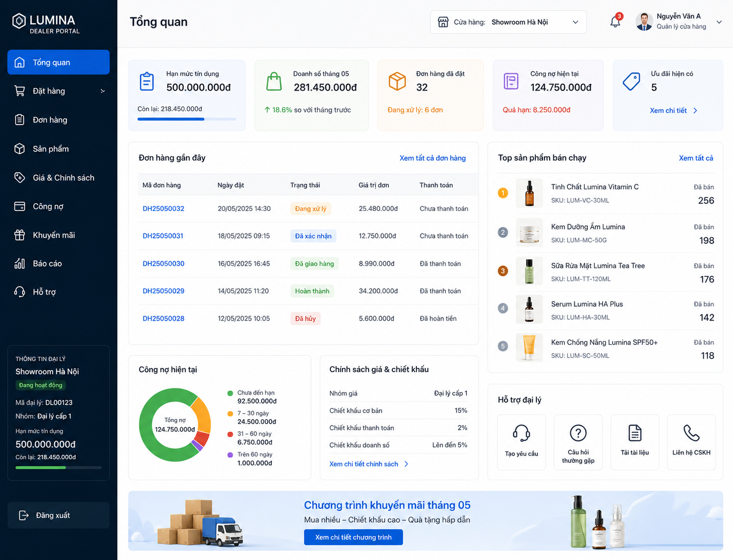Open Sản phẩm in sidebar
Screen dimensions: 733x560
[x=58, y=149]
